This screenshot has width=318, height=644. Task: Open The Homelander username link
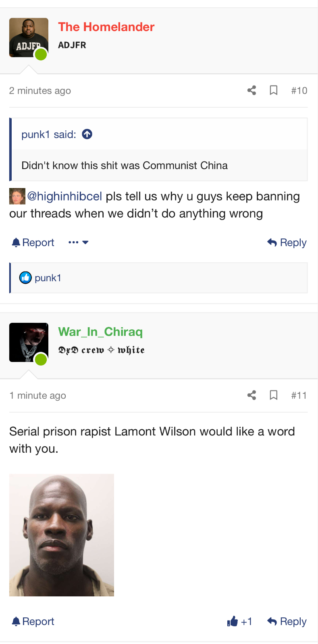(106, 27)
